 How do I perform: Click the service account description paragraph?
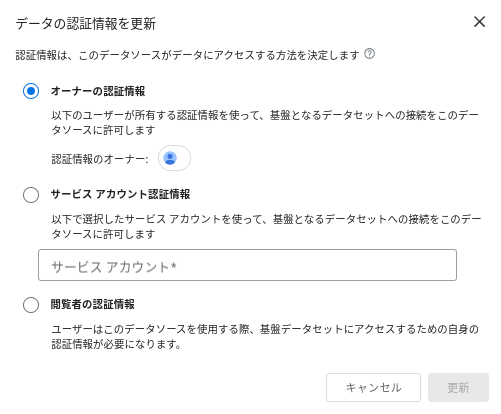[266, 227]
